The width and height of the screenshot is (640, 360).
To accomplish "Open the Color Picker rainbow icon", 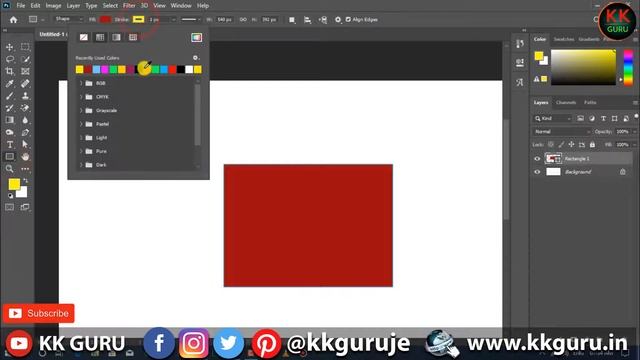I will pos(196,38).
